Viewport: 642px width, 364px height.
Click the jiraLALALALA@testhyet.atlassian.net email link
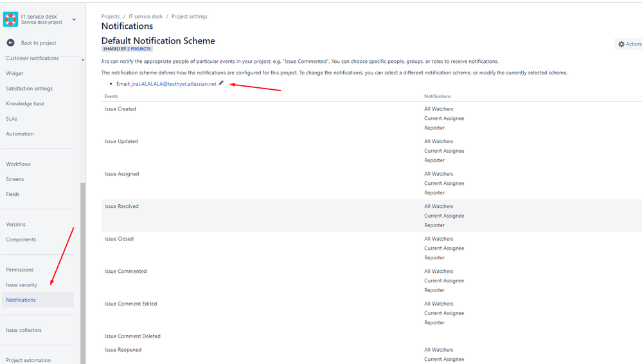(x=174, y=84)
